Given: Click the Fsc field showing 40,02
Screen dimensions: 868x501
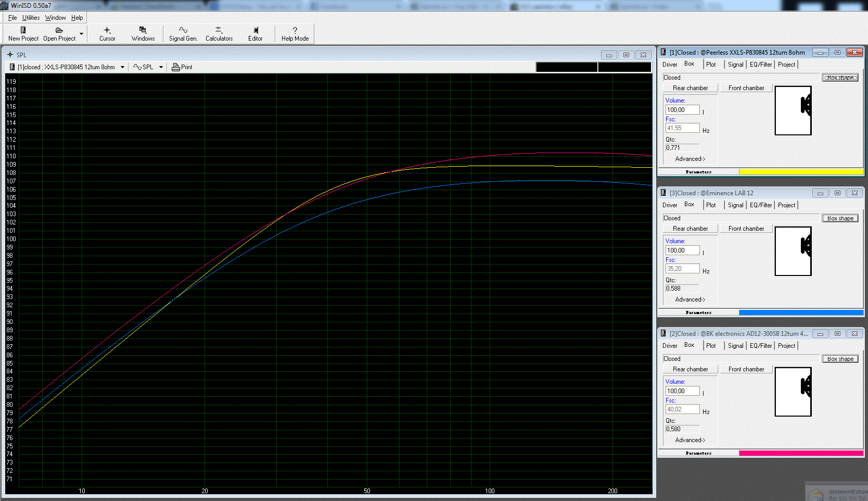Looking at the screenshot, I should pyautogui.click(x=682, y=409).
